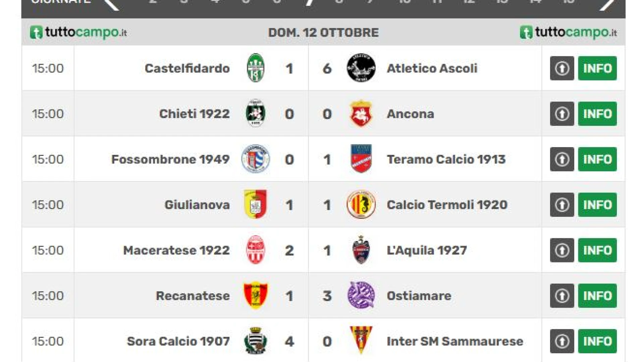Click the left tuttocampo.it logo
Image resolution: width=644 pixels, height=362 pixels.
[78, 33]
